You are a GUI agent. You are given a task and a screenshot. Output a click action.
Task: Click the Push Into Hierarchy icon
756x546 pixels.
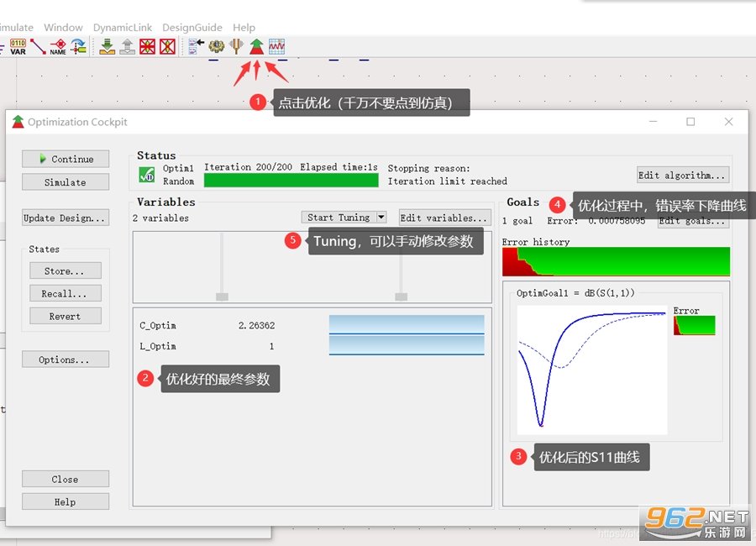[107, 47]
